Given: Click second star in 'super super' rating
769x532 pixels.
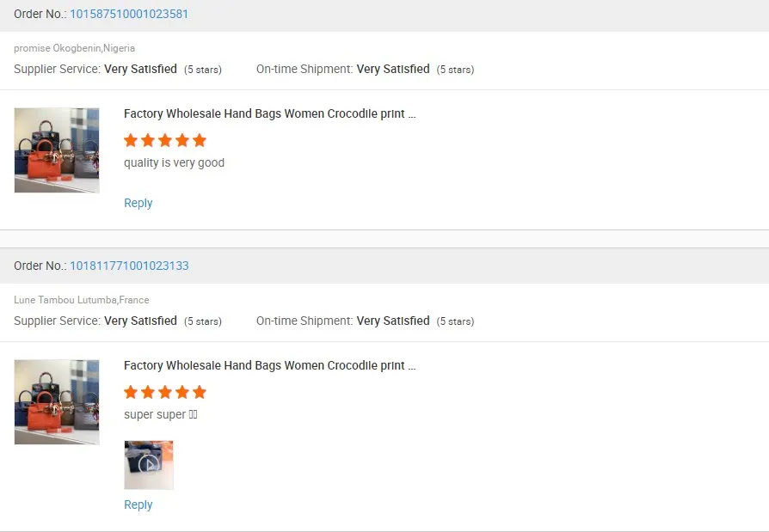Looking at the screenshot, I should click(148, 392).
